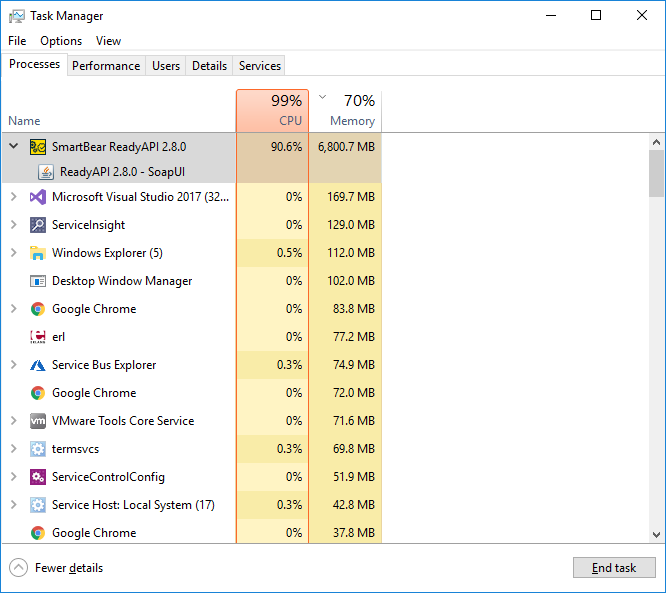This screenshot has height=593, width=666.
Task: Click the 6,800.7 MB memory value
Action: pos(346,147)
